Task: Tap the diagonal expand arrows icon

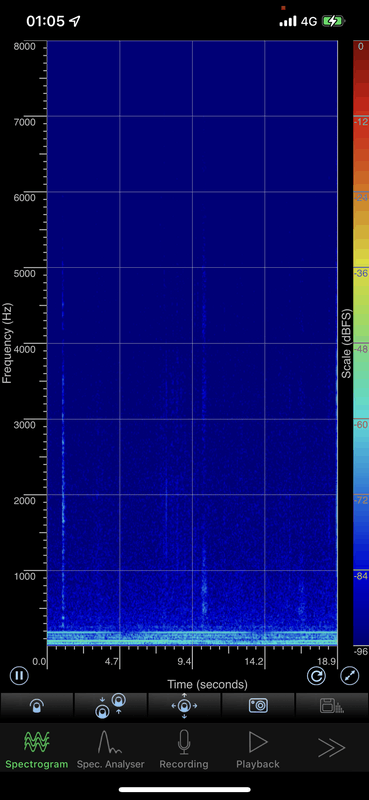Action: click(x=350, y=676)
